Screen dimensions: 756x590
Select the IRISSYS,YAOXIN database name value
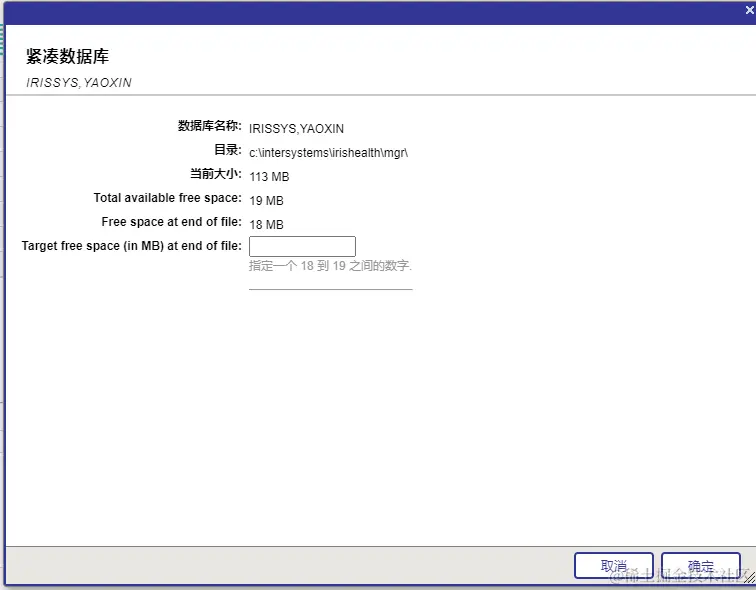click(x=297, y=129)
